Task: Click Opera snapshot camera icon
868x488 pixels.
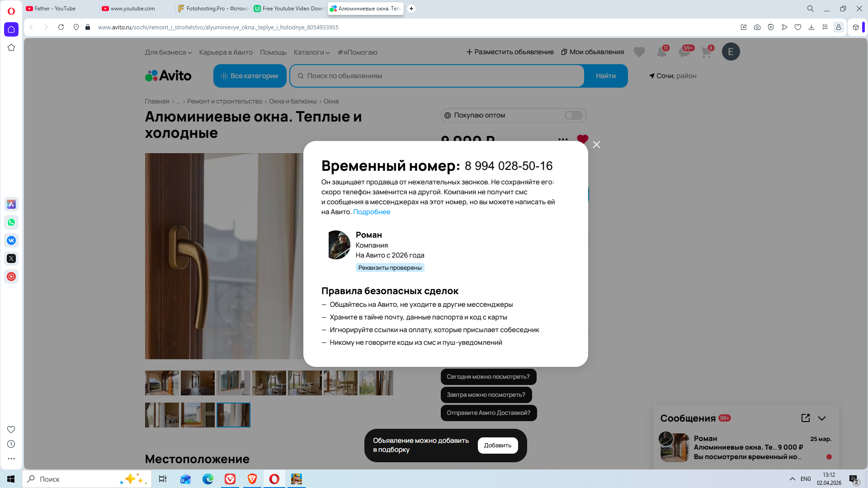Action: pos(757,27)
